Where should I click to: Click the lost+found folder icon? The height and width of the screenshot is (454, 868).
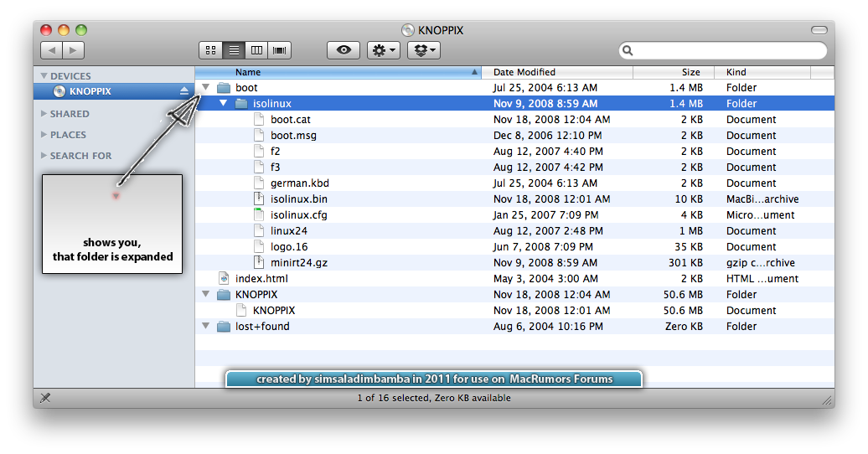click(224, 327)
